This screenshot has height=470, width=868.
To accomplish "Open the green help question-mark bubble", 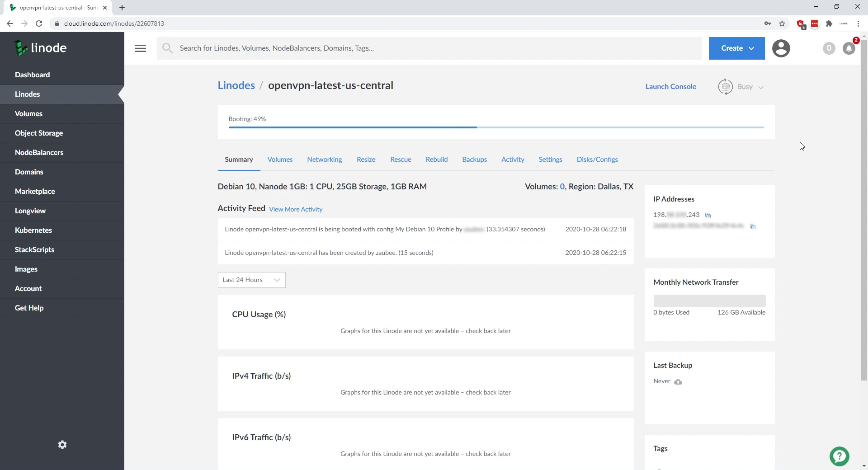I will [x=839, y=456].
